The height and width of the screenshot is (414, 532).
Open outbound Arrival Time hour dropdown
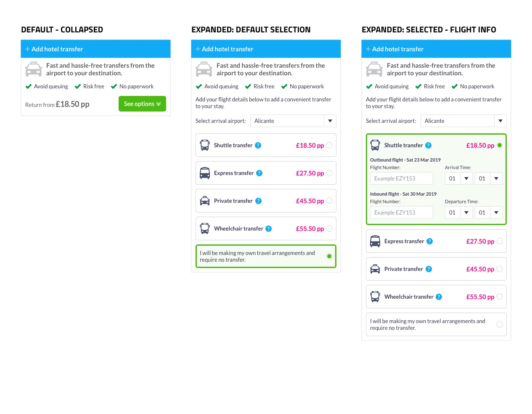pos(466,179)
